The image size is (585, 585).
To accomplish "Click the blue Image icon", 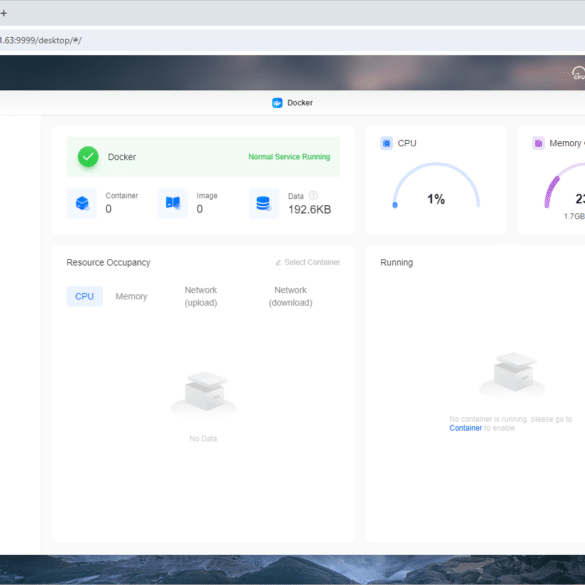I will (173, 203).
